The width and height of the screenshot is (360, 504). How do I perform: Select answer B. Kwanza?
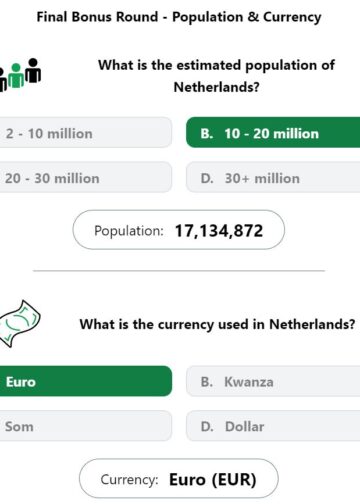tap(273, 381)
